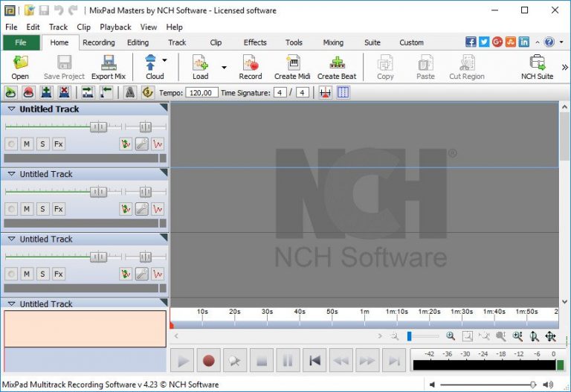Switch to the Effects ribbon tab
Screen dimensions: 571x392
click(x=255, y=42)
